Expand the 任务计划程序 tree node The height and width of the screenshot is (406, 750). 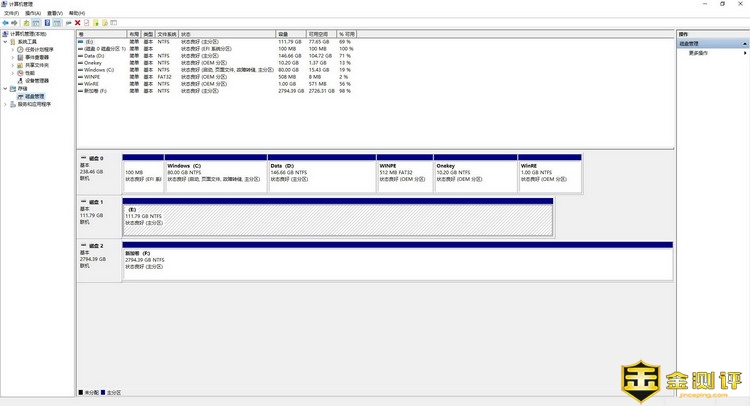13,49
